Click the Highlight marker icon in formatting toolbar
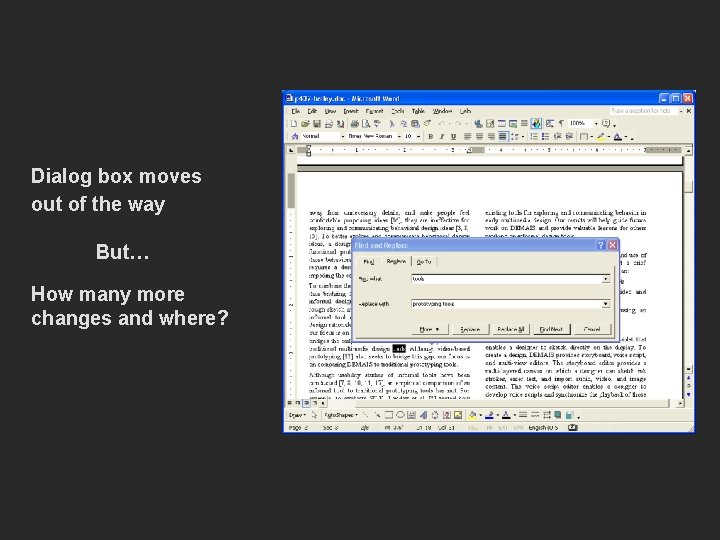Viewport: 720px width, 540px height. pyautogui.click(x=601, y=136)
